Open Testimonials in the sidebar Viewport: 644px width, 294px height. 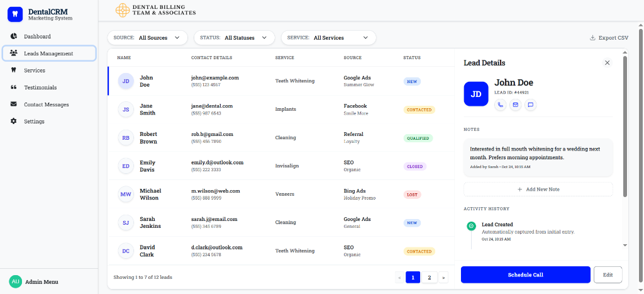point(49,87)
